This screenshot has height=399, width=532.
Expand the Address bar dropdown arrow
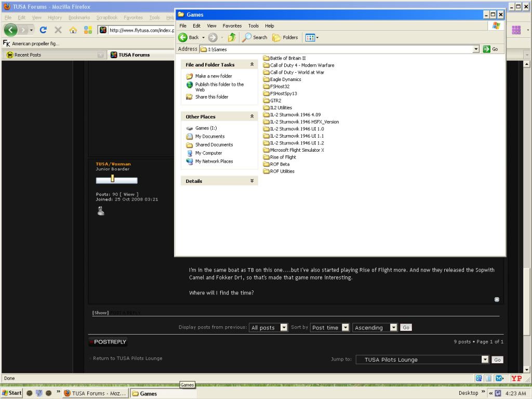point(476,49)
